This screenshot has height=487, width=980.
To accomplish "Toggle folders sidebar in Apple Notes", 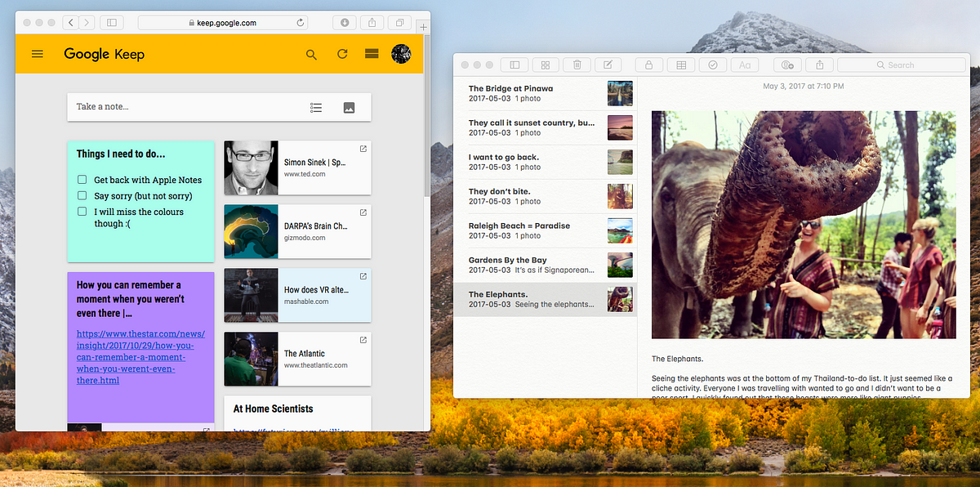I will pyautogui.click(x=514, y=65).
